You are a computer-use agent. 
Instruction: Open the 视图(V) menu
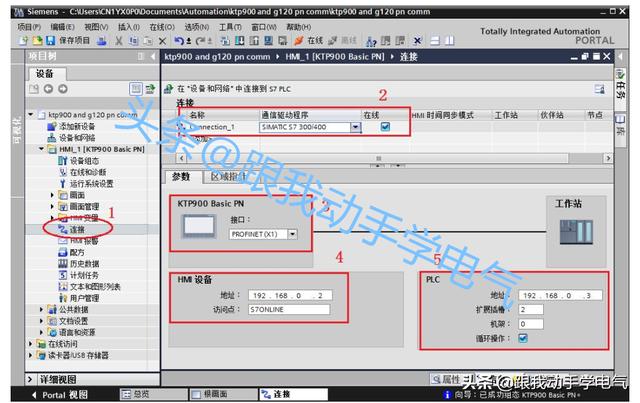tap(96, 27)
